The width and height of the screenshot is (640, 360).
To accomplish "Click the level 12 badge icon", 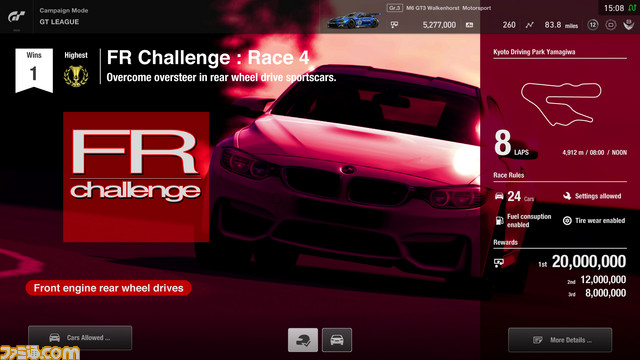I will pos(593,25).
